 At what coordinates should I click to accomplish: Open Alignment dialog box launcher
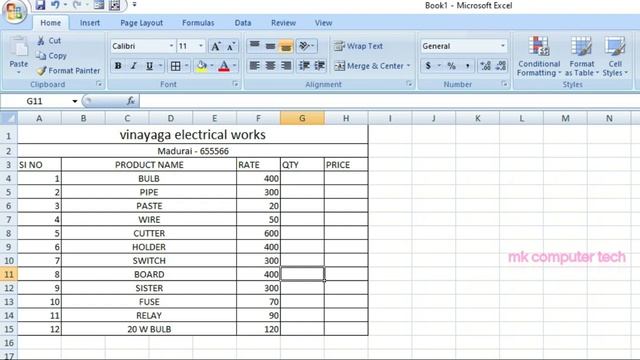(409, 84)
